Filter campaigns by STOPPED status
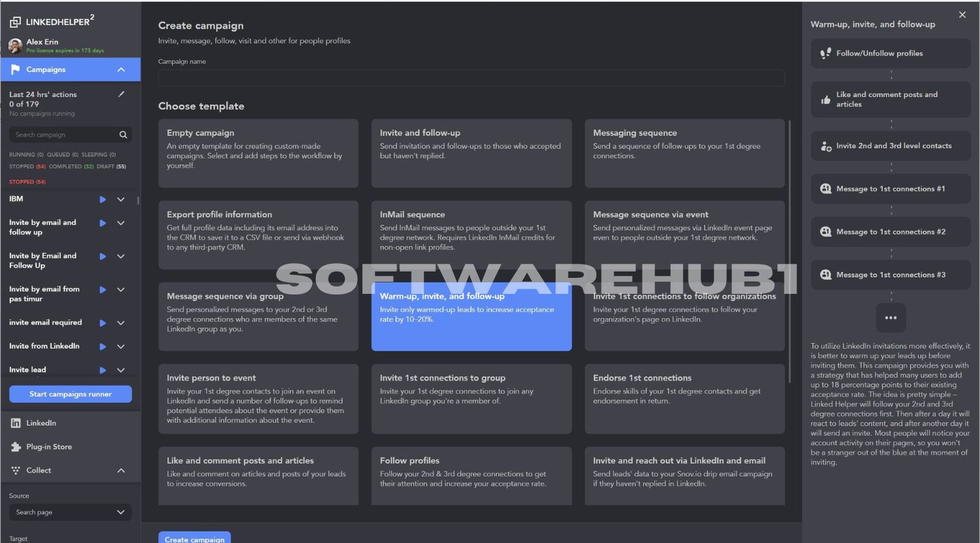980x543 pixels. [27, 166]
